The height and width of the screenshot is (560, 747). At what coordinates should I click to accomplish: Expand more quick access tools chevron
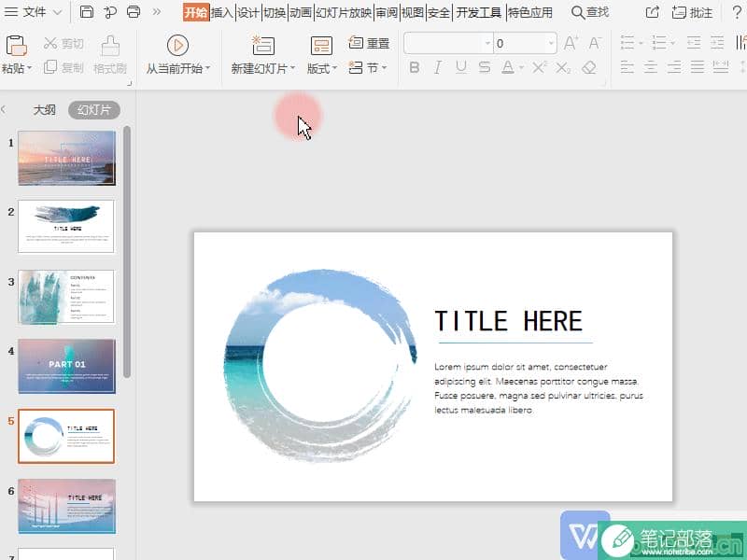click(157, 12)
